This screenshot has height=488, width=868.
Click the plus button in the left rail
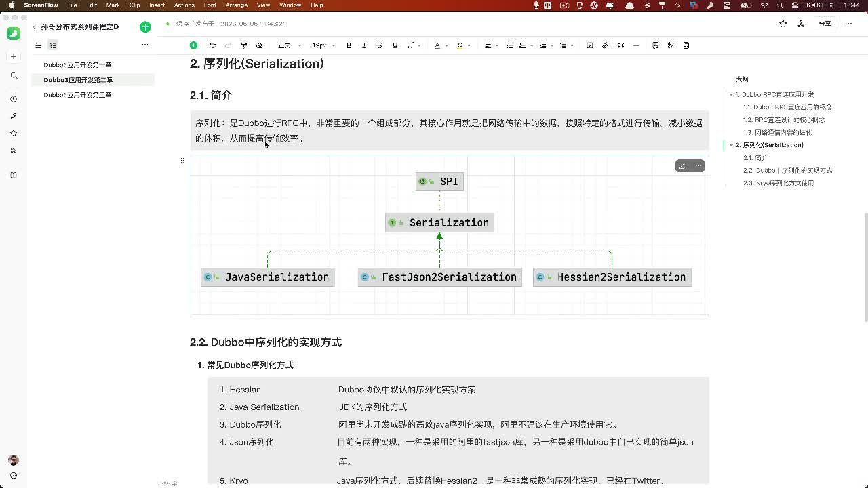pos(14,56)
